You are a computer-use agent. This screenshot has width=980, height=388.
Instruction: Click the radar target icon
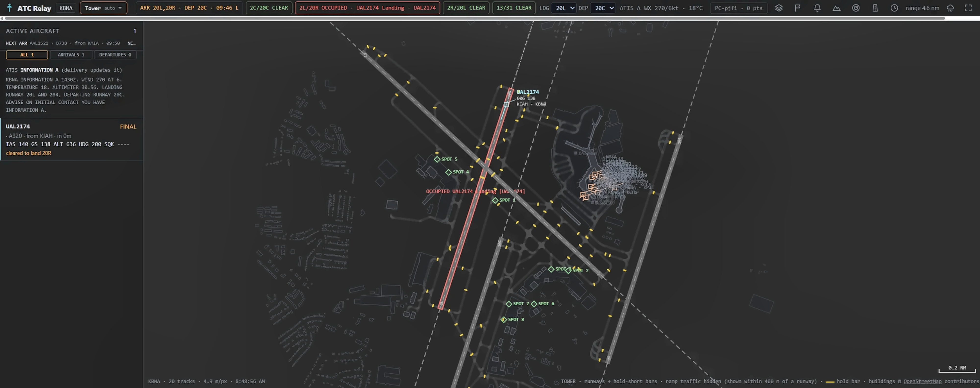tap(856, 8)
